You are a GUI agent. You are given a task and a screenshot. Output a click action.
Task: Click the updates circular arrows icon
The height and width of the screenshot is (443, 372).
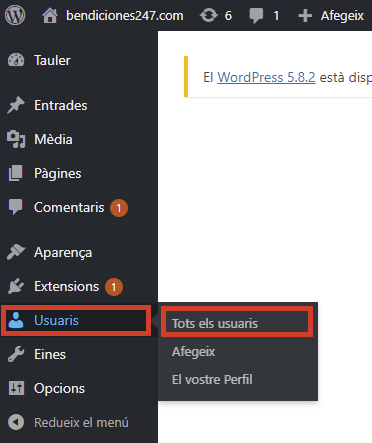click(208, 15)
